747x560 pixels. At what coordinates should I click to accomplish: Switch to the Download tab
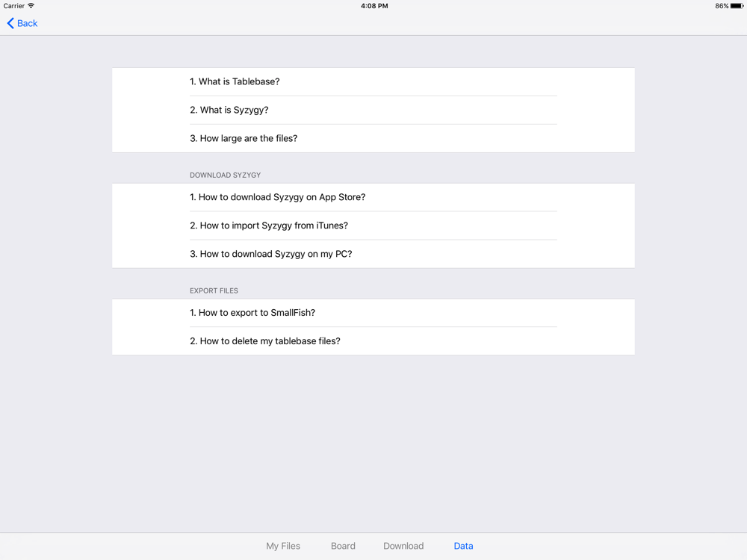coord(403,547)
